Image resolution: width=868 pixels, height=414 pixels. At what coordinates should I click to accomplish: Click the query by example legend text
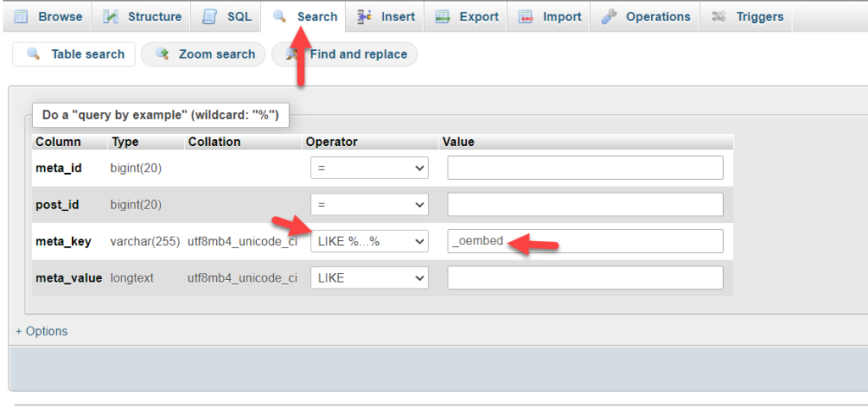point(160,115)
